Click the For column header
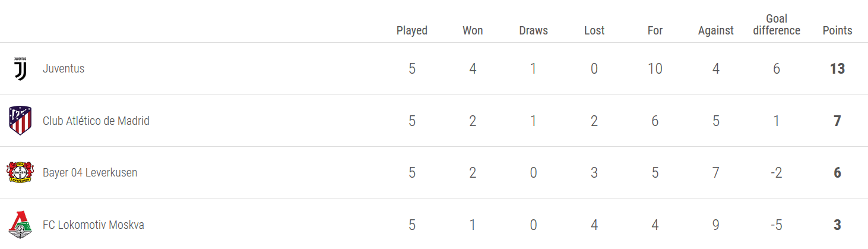 pos(655,30)
